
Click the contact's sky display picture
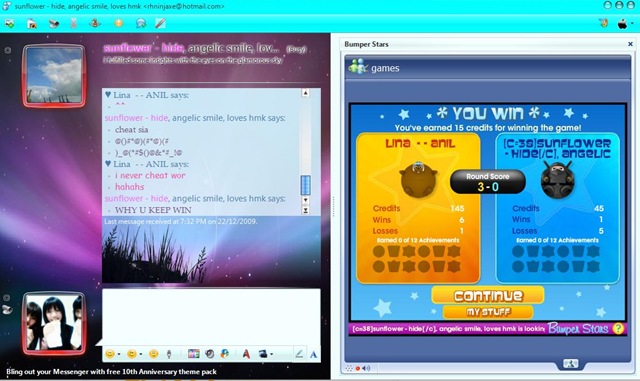[x=54, y=76]
